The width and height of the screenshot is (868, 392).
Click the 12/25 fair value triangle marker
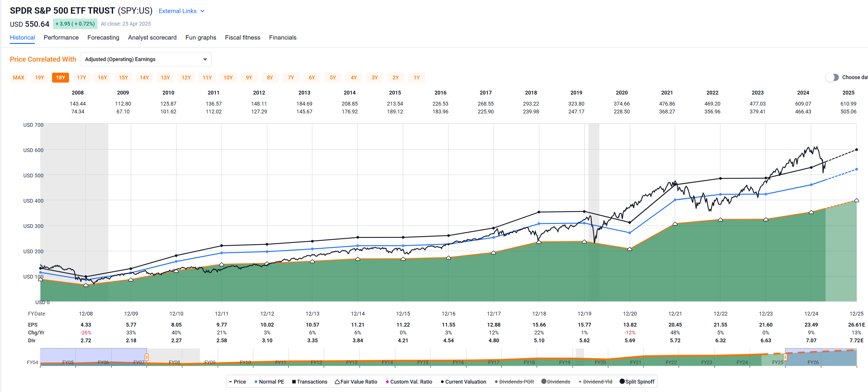[856, 200]
